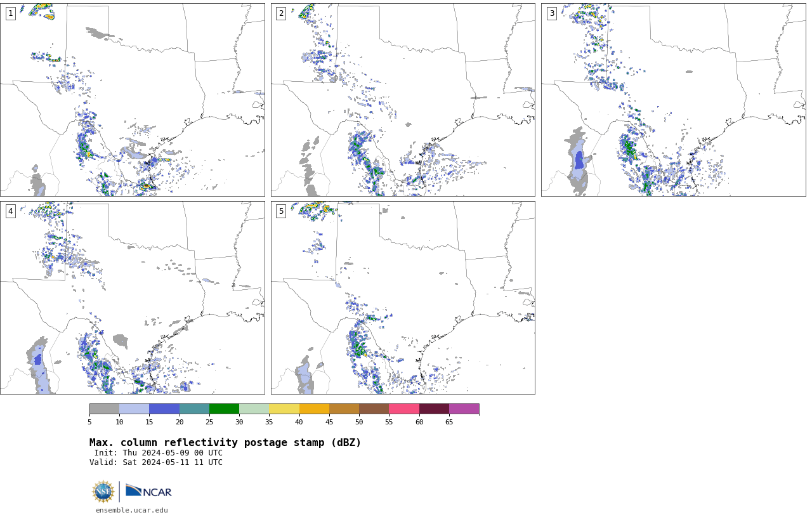Select the light blue 10-15 dBZ swatch
This screenshot has height=517, width=812.
[x=134, y=409]
